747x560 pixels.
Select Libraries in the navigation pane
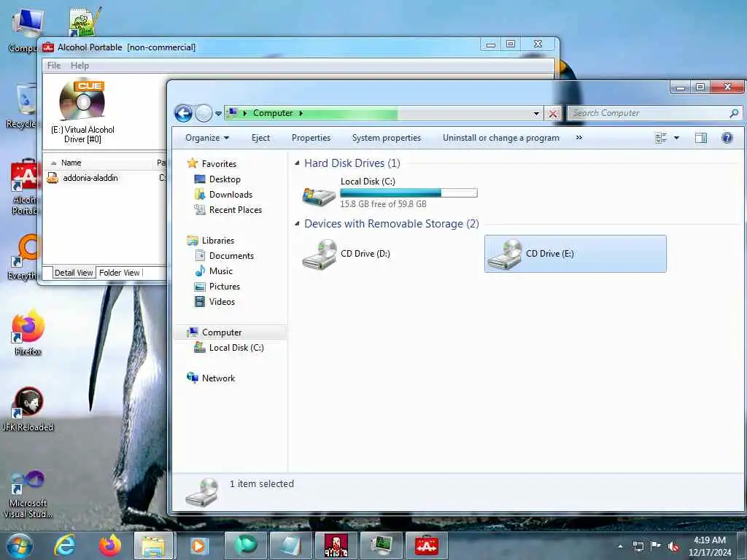(x=217, y=241)
